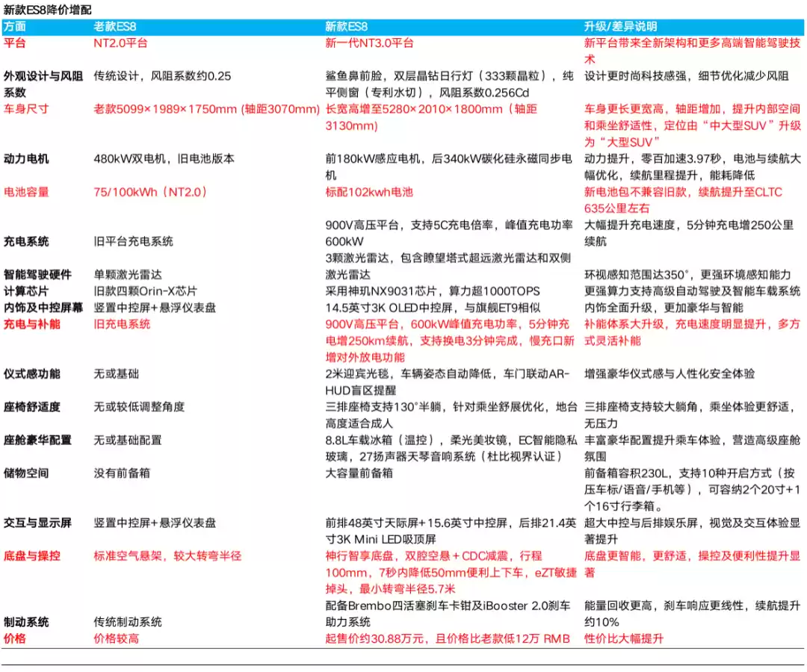The image size is (807, 672).
Task: Select the 旧款四颗Orin-X芯片 cell
Action: [145, 290]
